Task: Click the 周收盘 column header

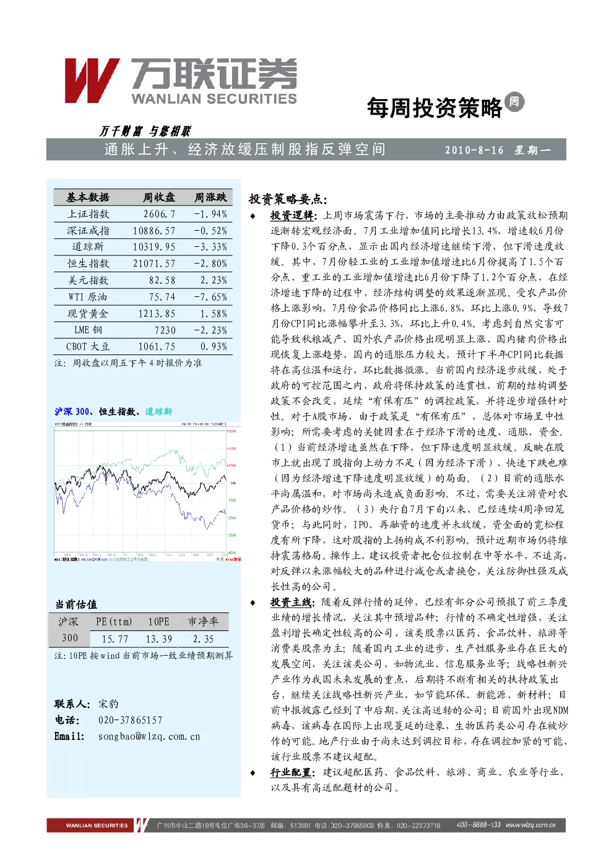Action: point(159,197)
